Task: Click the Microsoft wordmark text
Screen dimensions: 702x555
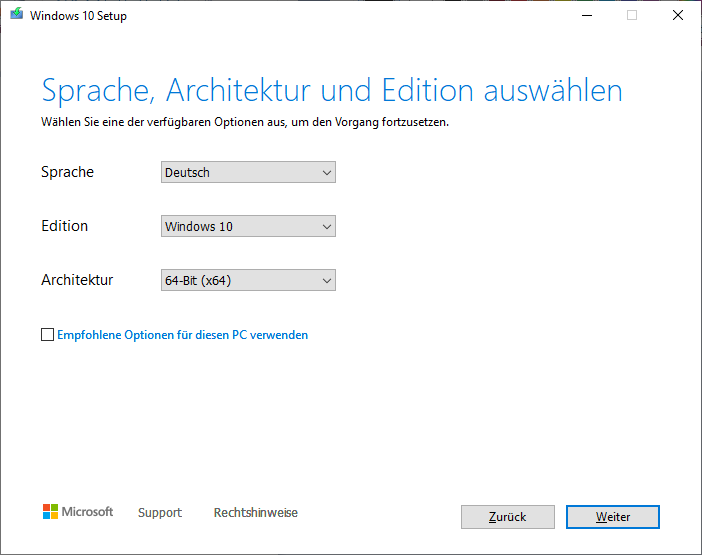Action: pos(88,512)
